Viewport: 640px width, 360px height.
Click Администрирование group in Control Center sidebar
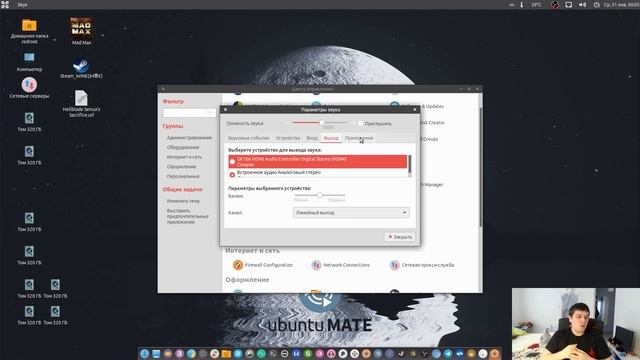tap(189, 138)
